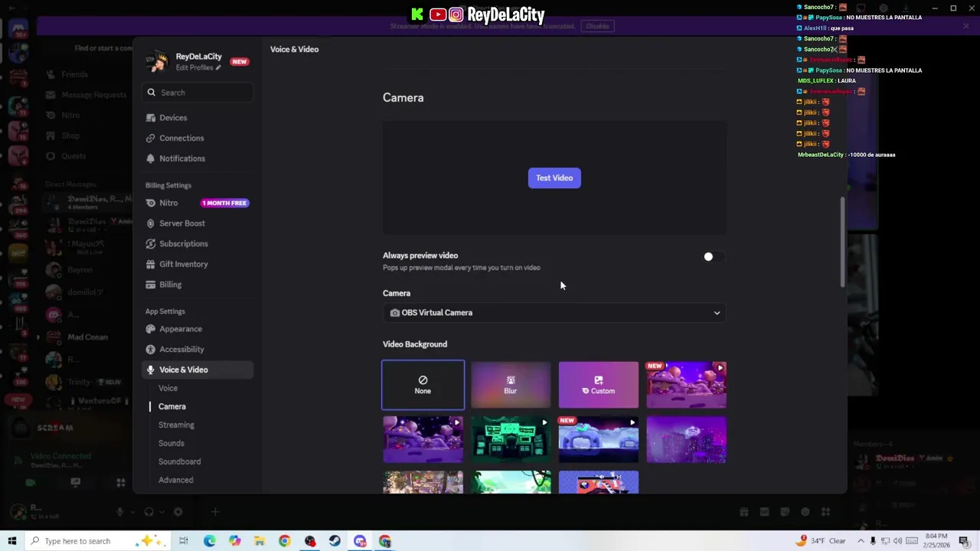
Task: Open Gift Inventory
Action: [198, 264]
